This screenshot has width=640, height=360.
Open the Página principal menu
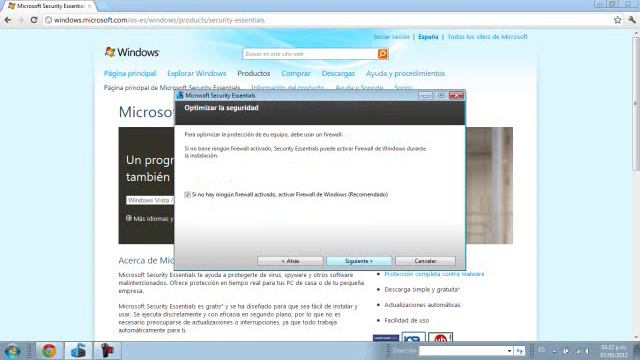coord(130,73)
